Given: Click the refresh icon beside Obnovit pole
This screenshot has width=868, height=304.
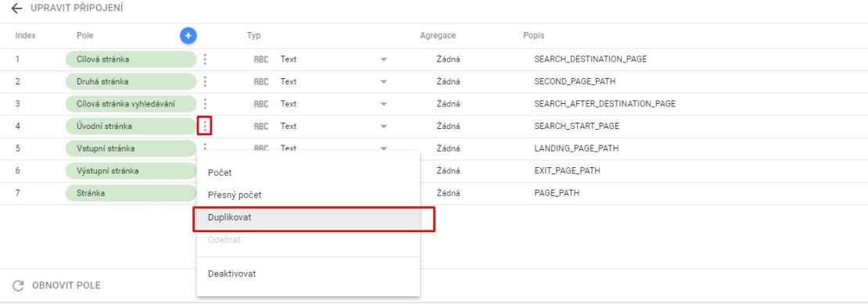Looking at the screenshot, I should click(x=18, y=286).
